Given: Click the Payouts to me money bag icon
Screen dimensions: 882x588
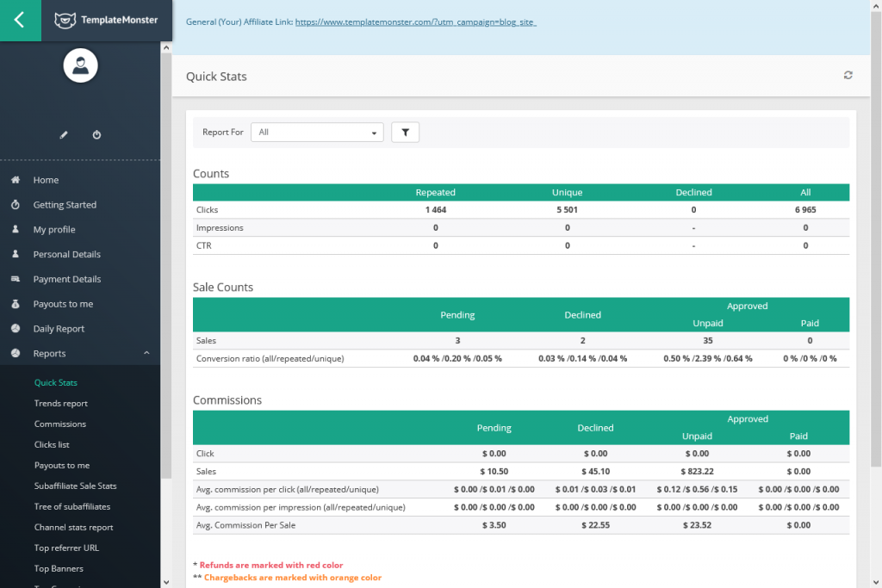Looking at the screenshot, I should 16,304.
